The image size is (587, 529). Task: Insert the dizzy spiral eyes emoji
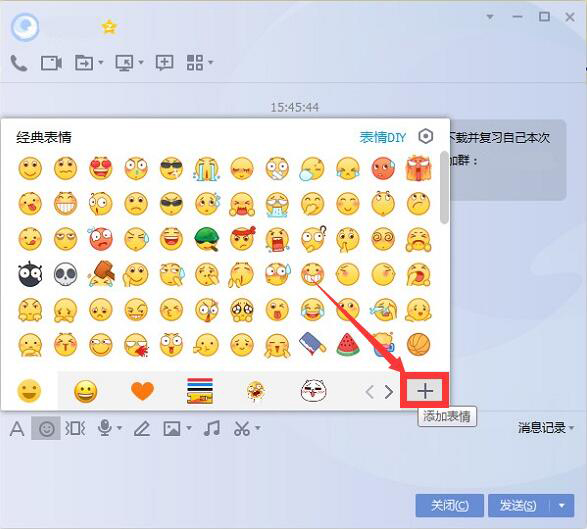pyautogui.click(x=383, y=239)
